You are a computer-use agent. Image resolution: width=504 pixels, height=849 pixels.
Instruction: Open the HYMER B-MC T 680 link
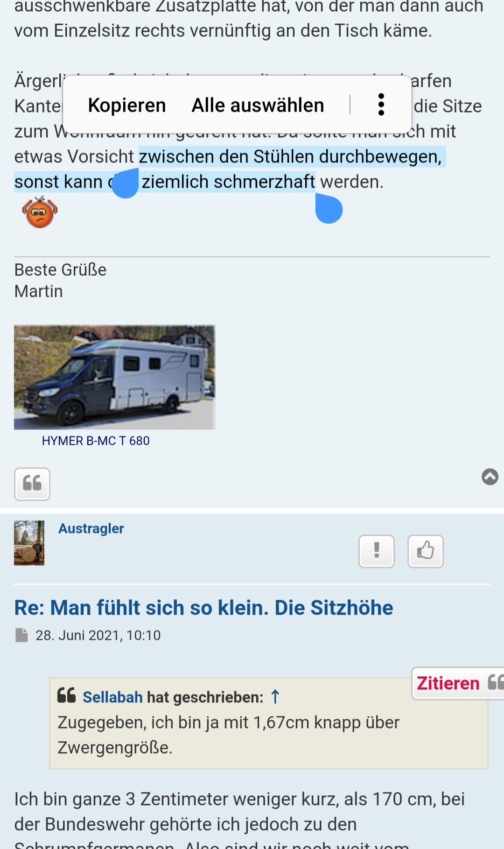pyautogui.click(x=96, y=441)
